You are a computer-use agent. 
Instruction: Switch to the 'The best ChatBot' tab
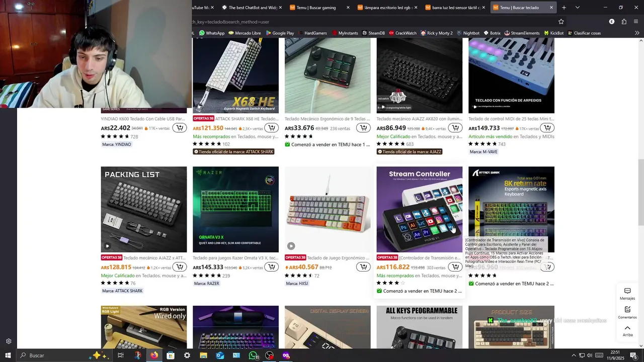[x=252, y=8]
